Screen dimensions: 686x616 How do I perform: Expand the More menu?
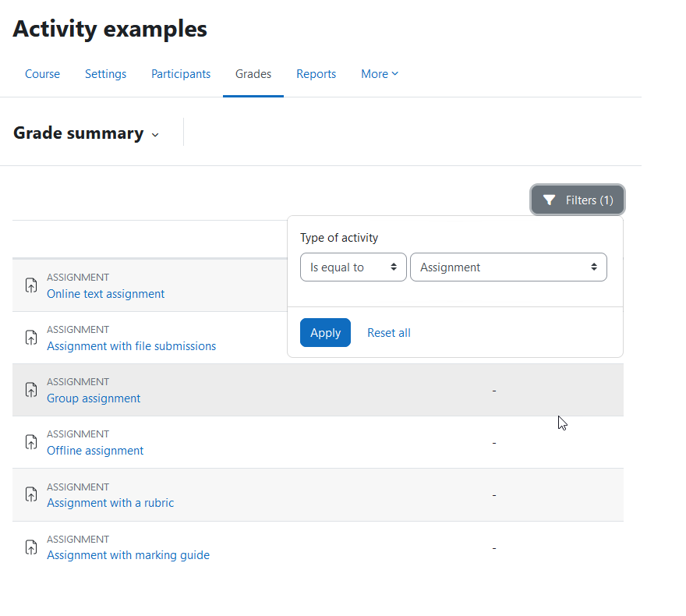click(x=380, y=74)
